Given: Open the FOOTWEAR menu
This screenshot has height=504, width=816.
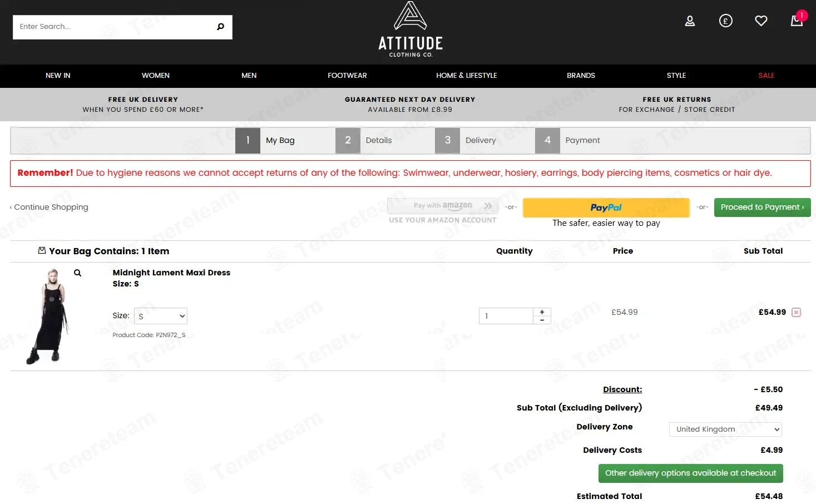Looking at the screenshot, I should tap(347, 76).
